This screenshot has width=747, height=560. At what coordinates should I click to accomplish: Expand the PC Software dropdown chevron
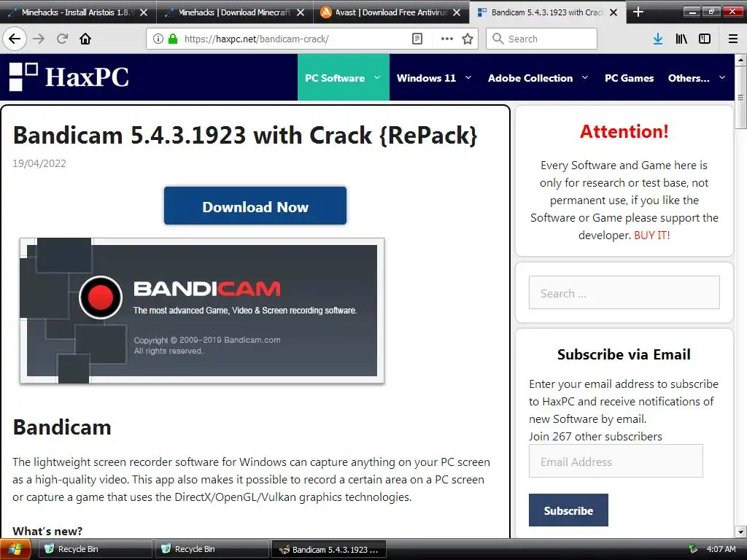(377, 77)
